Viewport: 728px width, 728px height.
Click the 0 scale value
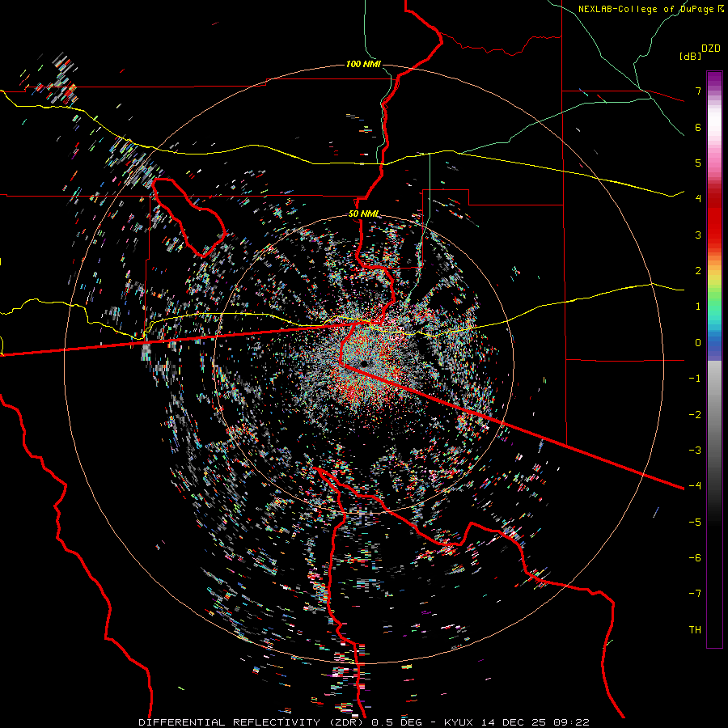click(x=698, y=343)
